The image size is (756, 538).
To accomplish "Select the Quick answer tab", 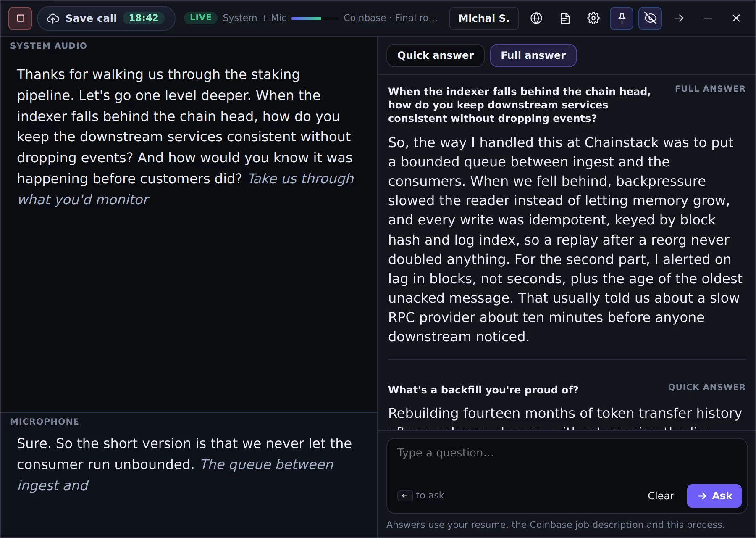I will tap(436, 55).
